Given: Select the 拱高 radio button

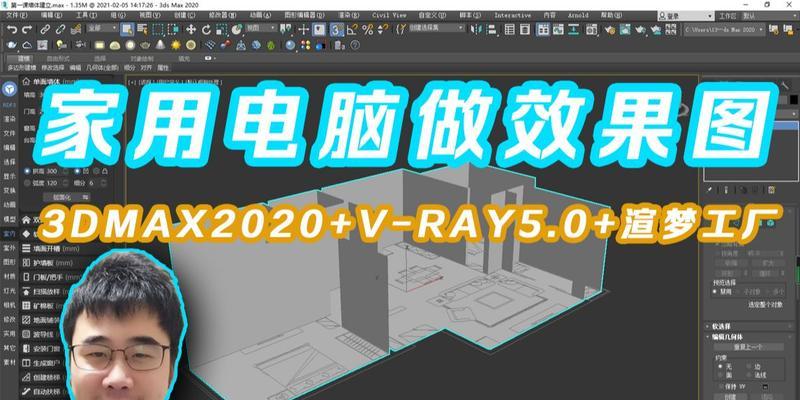Looking at the screenshot, I should point(27,171).
